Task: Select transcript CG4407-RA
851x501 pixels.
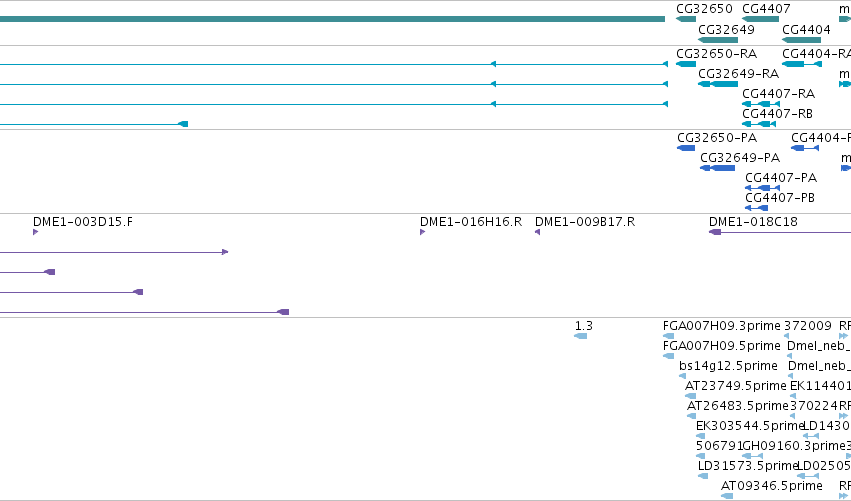Action: [761, 104]
